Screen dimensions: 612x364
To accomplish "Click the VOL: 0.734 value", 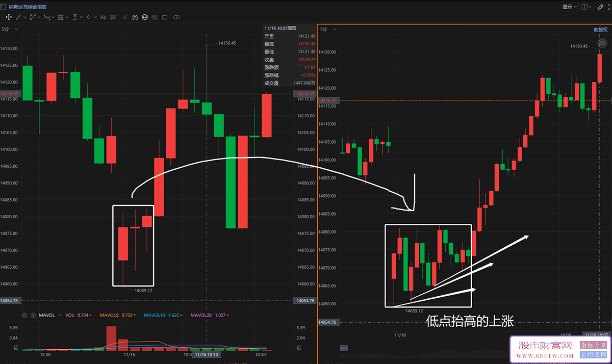I will (x=78, y=315).
